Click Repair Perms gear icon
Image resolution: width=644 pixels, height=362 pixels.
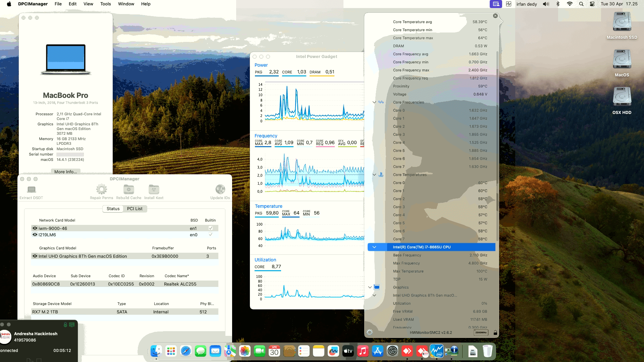pyautogui.click(x=101, y=189)
